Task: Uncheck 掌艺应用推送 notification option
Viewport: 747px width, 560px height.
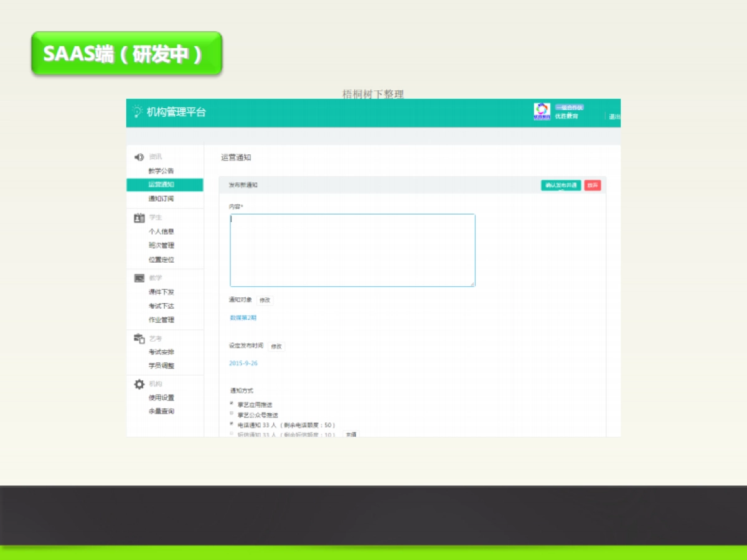Action: (x=230, y=403)
